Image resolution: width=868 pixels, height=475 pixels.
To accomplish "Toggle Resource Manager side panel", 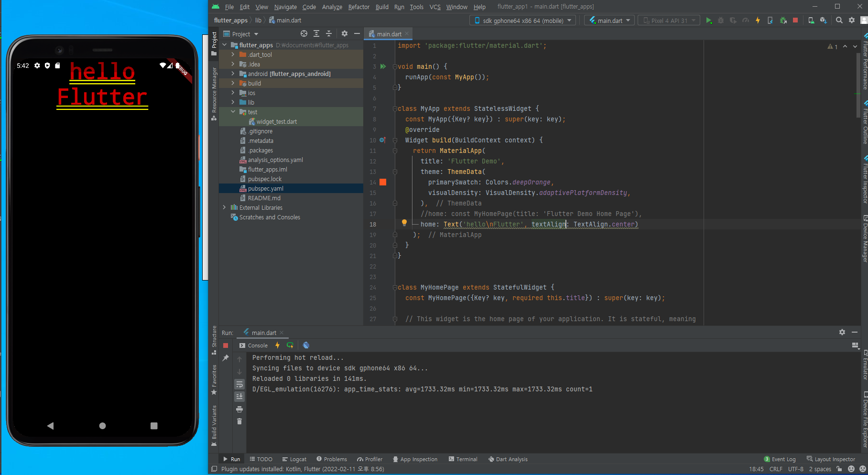I will tap(214, 93).
